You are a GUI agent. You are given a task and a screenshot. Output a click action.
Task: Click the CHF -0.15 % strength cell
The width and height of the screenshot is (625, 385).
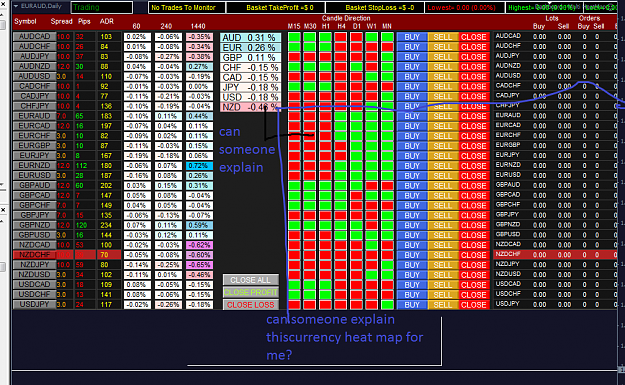point(250,68)
